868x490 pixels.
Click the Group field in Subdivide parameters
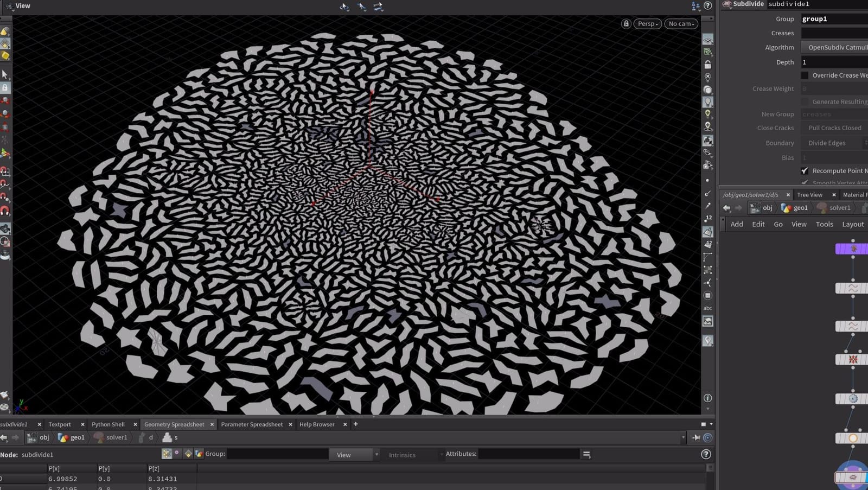(x=834, y=19)
